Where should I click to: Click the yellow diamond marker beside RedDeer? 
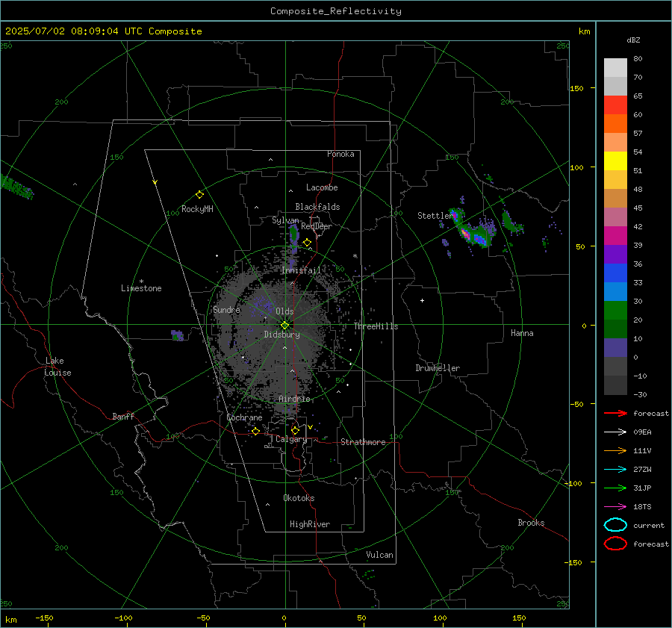(x=307, y=243)
